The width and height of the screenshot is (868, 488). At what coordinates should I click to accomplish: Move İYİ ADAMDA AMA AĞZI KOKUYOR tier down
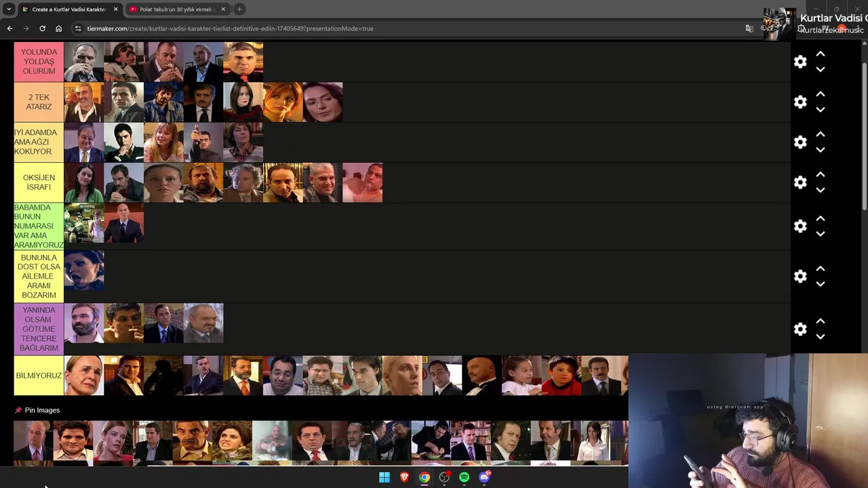pyautogui.click(x=820, y=150)
